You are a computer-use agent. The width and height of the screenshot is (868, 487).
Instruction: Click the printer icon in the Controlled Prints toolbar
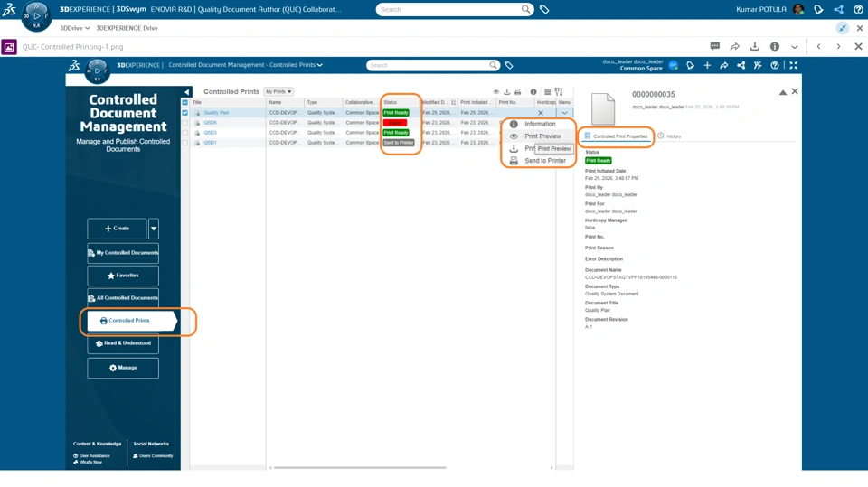pos(517,92)
